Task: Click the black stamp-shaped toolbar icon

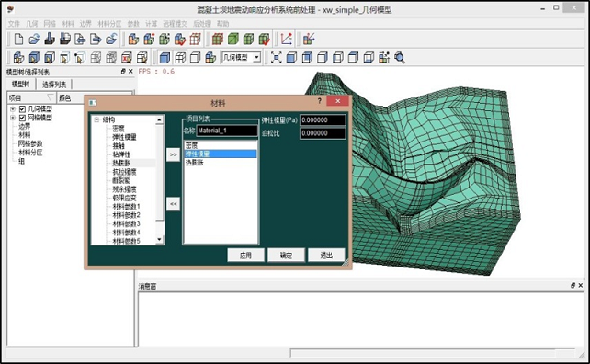Action: pyautogui.click(x=50, y=39)
